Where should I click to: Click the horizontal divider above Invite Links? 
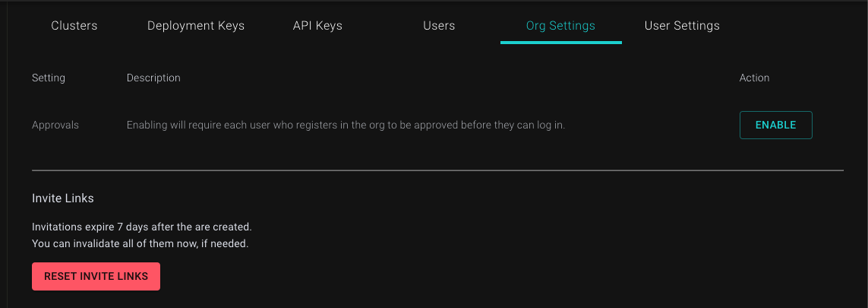tap(437, 170)
